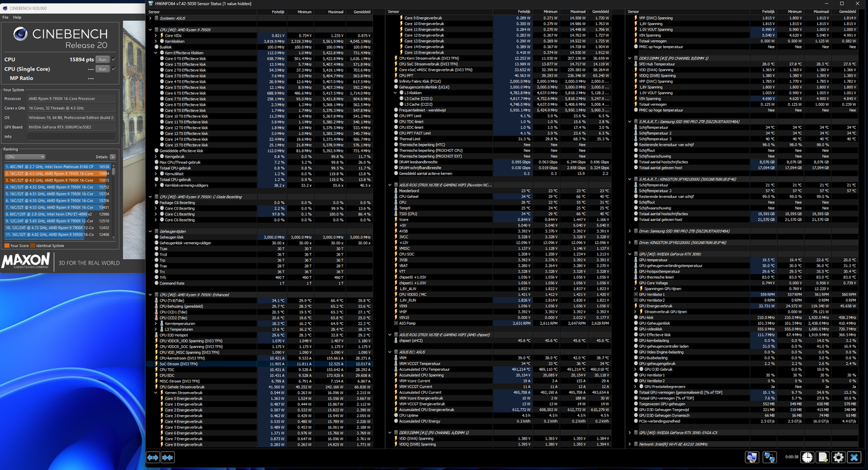The image size is (868, 470).
Task: Open the Help menu in Cinebench
Action: point(17,17)
